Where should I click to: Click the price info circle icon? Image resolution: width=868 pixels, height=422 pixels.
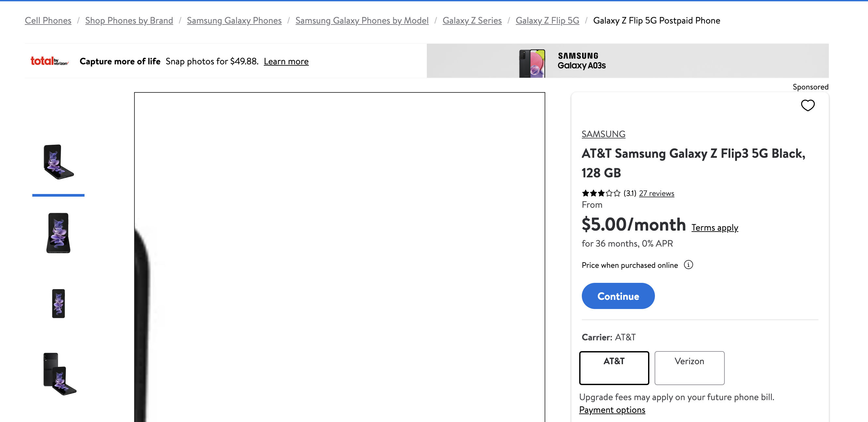click(688, 265)
